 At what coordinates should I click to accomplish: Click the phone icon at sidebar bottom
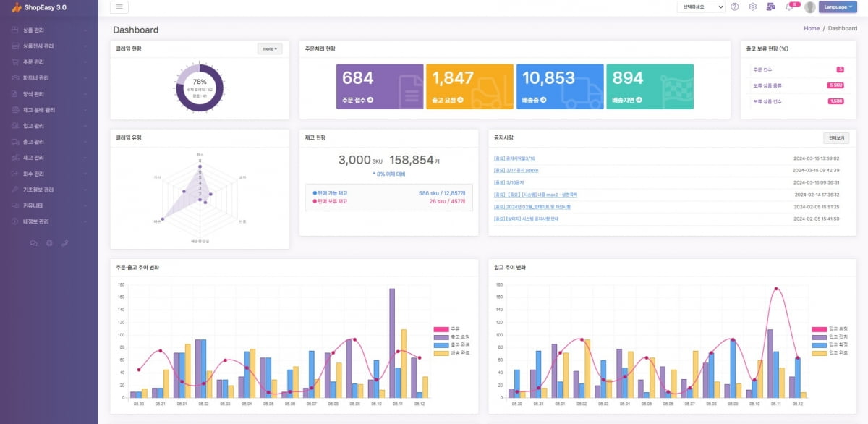coord(64,243)
